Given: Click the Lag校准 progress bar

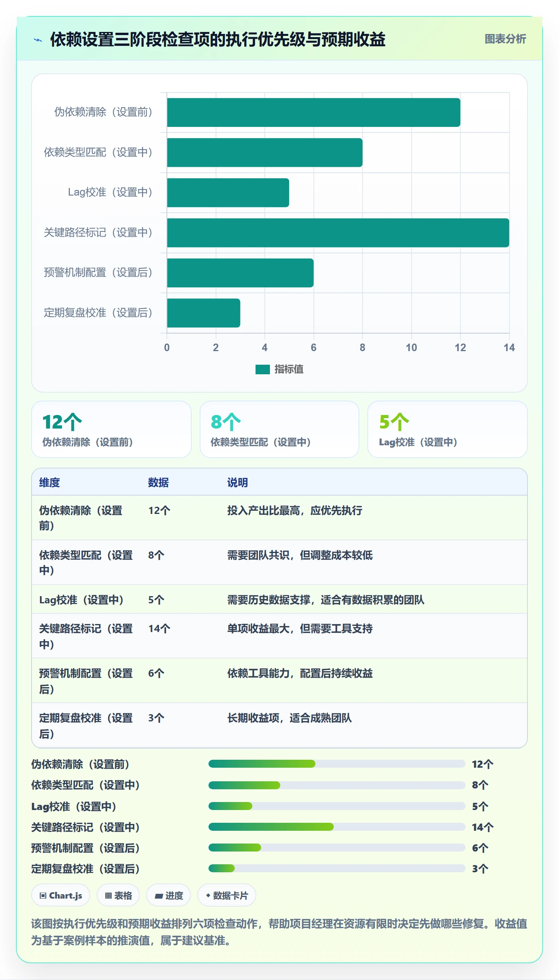Looking at the screenshot, I should pyautogui.click(x=337, y=806).
